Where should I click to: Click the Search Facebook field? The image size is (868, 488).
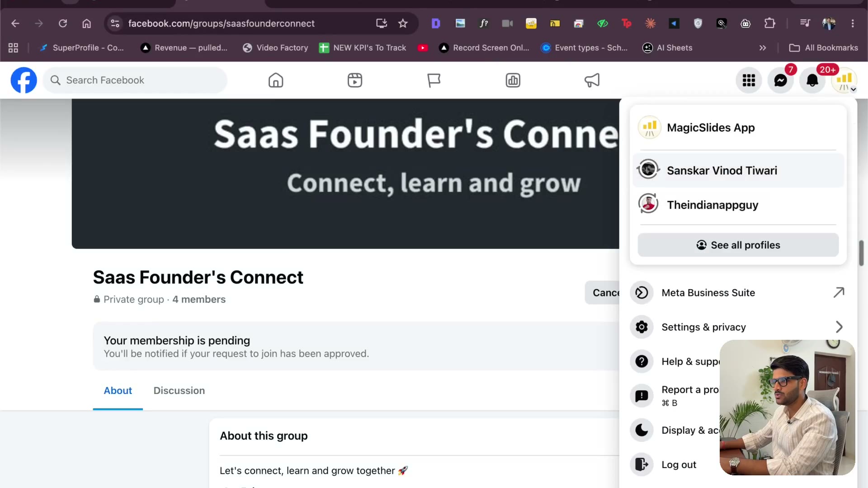pos(135,80)
